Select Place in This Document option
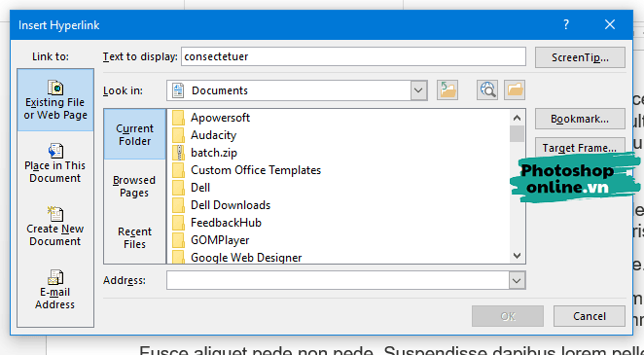The height and width of the screenshot is (355, 644). (x=55, y=163)
